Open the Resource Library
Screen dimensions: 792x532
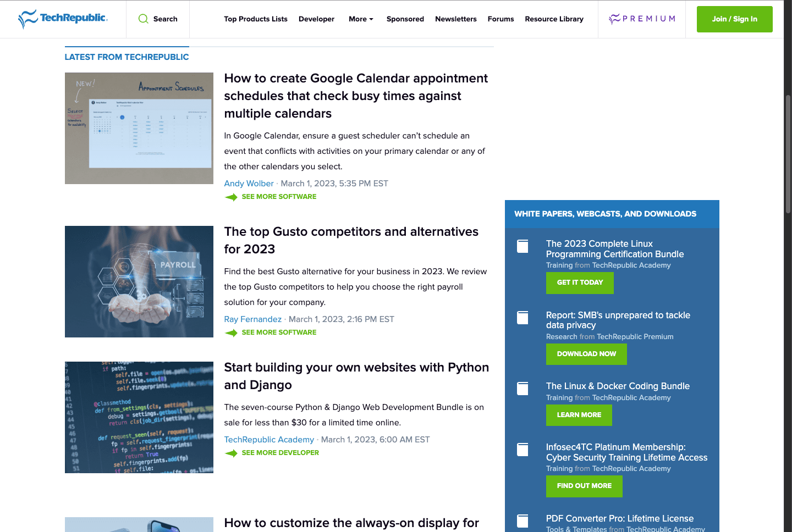click(x=554, y=19)
